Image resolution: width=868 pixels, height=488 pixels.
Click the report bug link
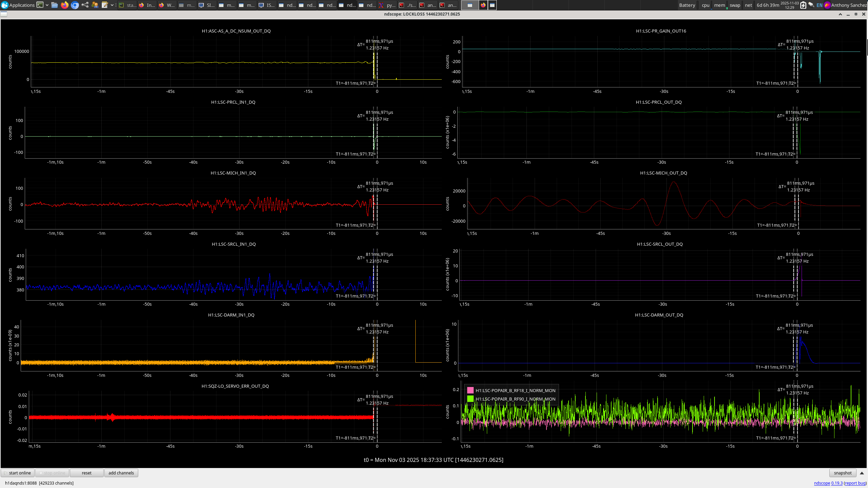point(855,483)
